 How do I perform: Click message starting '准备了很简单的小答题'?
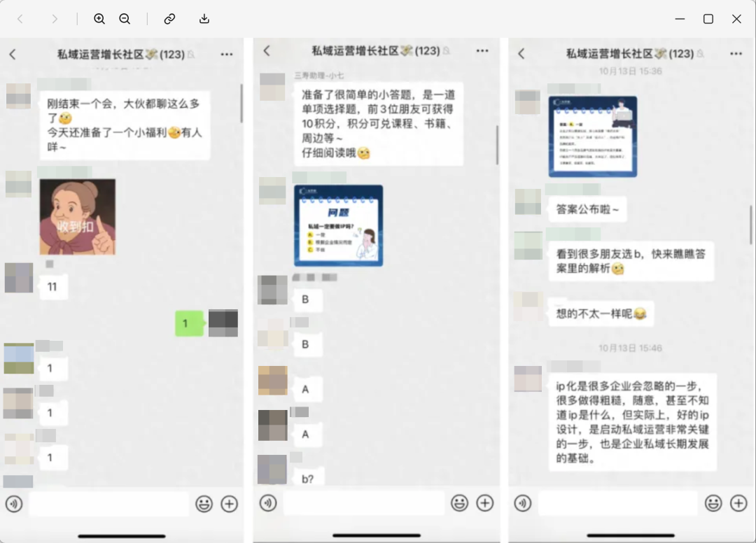tap(378, 124)
